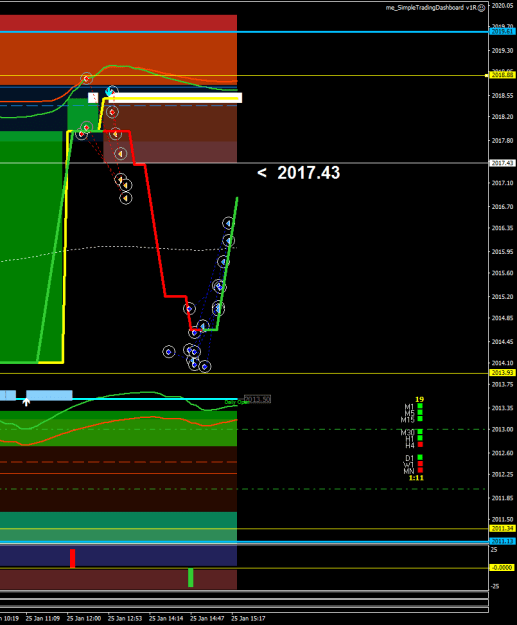Click the 2013.93 yellow price label
This screenshot has width=517, height=625.
[502, 373]
